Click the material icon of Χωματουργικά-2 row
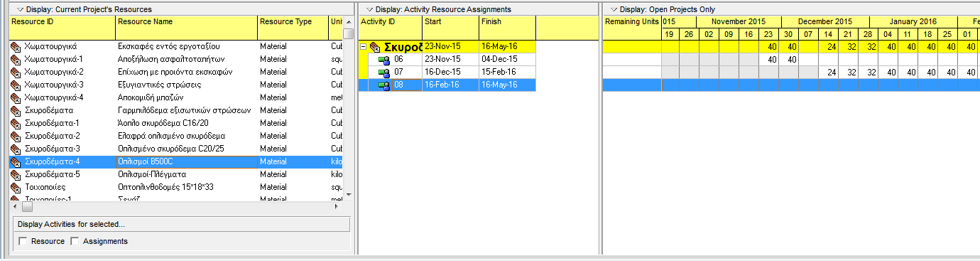980x261 pixels. tap(16, 72)
